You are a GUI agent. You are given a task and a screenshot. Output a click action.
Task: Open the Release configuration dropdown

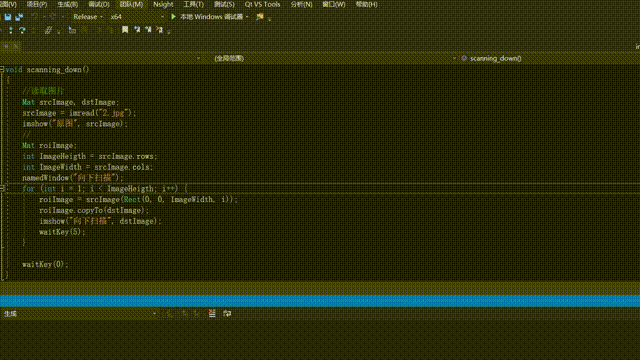click(88, 17)
